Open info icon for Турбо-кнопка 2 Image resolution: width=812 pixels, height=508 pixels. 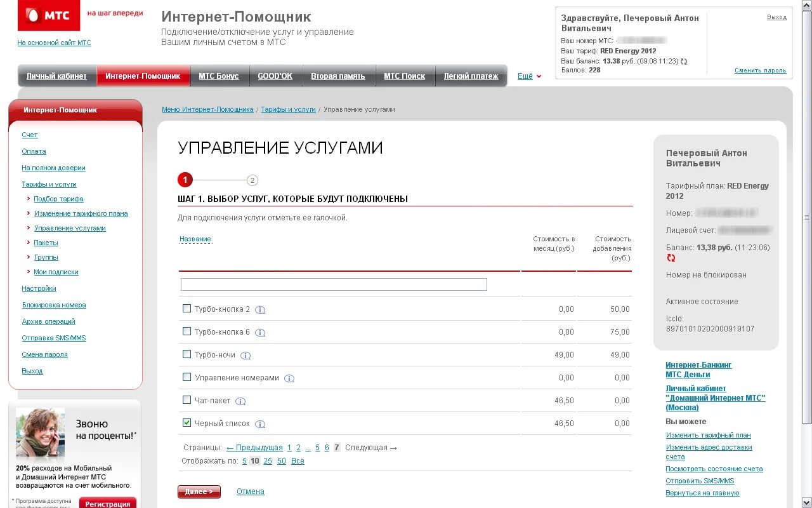(260, 310)
